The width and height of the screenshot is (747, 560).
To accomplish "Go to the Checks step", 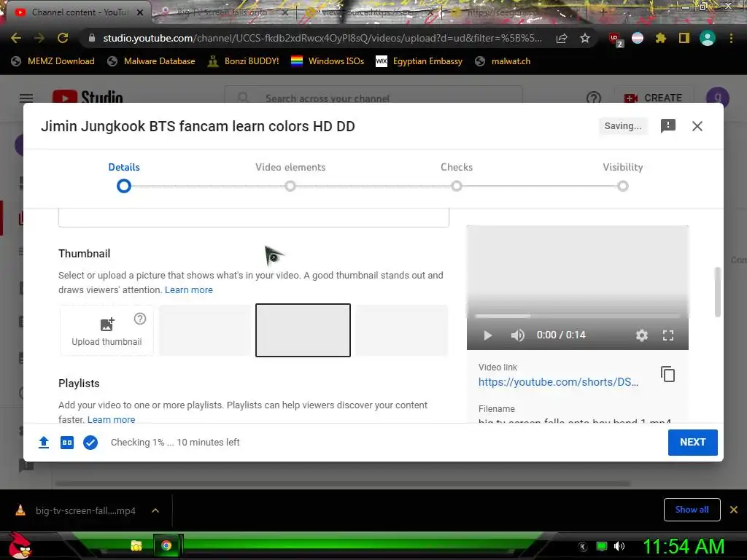I will (457, 176).
